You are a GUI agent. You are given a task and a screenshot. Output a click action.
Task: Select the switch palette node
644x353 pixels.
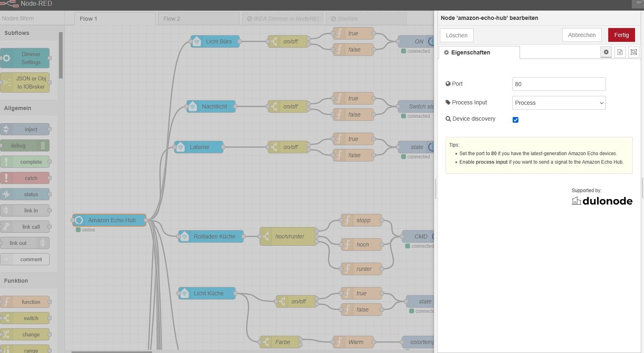click(x=25, y=318)
